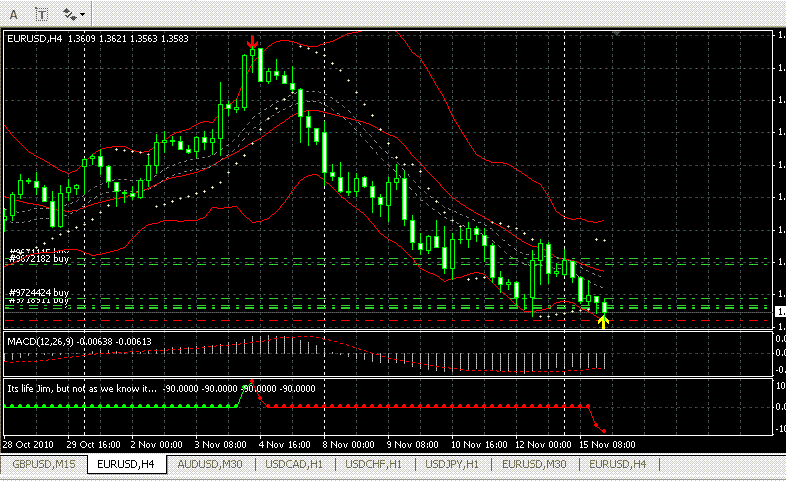
Task: Switch to the USDCAD,H1 chart tab
Action: pyautogui.click(x=294, y=464)
